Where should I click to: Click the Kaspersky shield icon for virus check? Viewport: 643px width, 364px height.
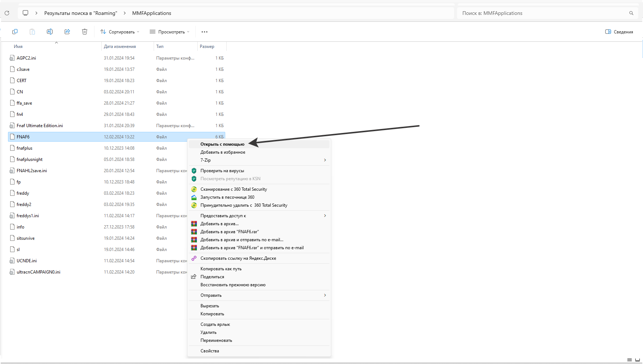pos(194,171)
